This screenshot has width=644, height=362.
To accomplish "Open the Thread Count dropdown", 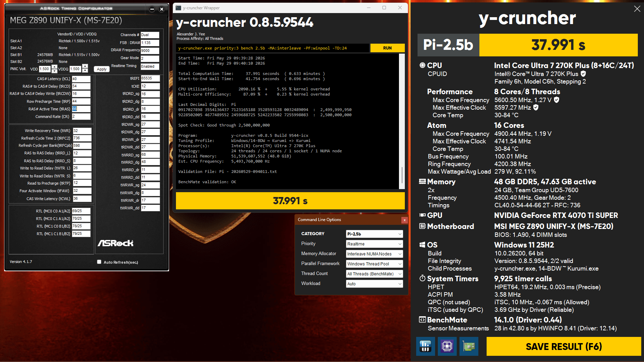I will tap(374, 274).
